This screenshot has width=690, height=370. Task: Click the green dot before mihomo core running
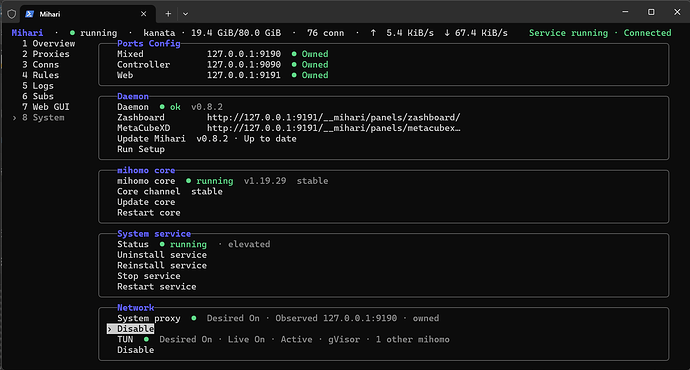[x=188, y=180]
